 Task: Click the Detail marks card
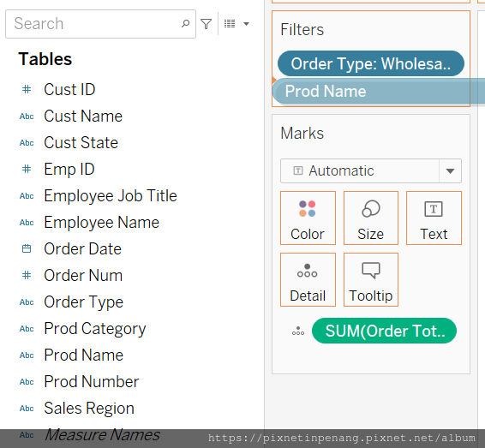coord(308,279)
